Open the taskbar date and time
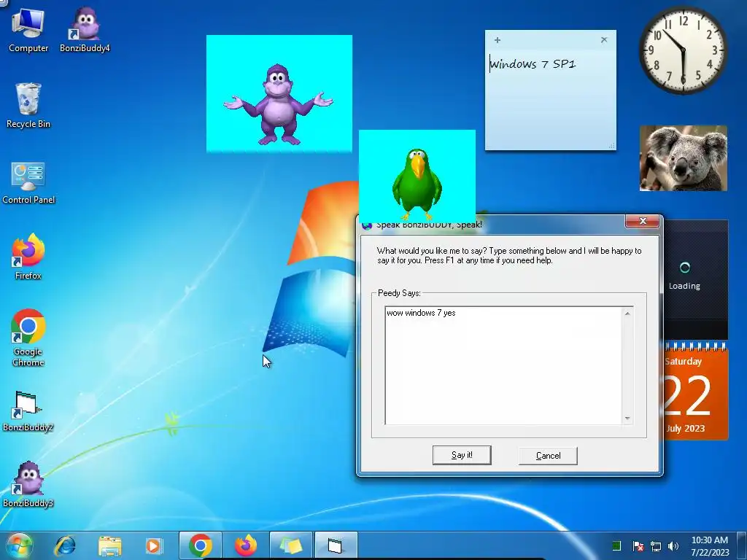This screenshot has width=747, height=560. 710,546
